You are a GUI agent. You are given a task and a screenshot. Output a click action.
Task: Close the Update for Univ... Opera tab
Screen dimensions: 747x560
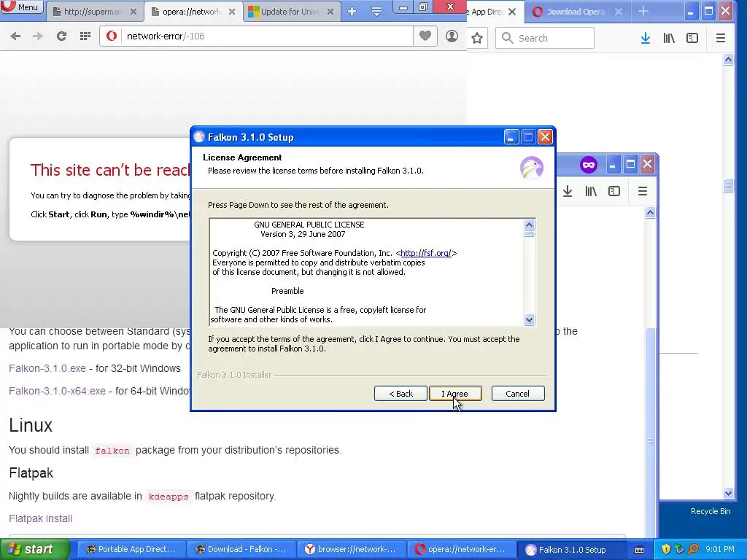click(330, 12)
